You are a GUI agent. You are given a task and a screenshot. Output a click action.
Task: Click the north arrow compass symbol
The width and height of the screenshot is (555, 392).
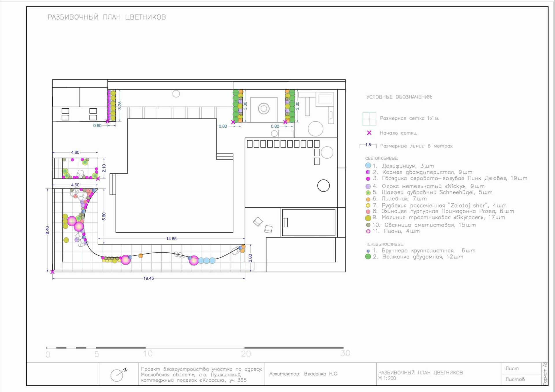pyautogui.click(x=117, y=375)
